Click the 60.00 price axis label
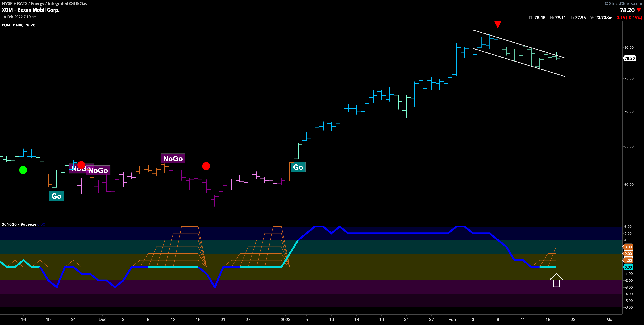Viewport: 644px width, 325px height. [x=629, y=185]
